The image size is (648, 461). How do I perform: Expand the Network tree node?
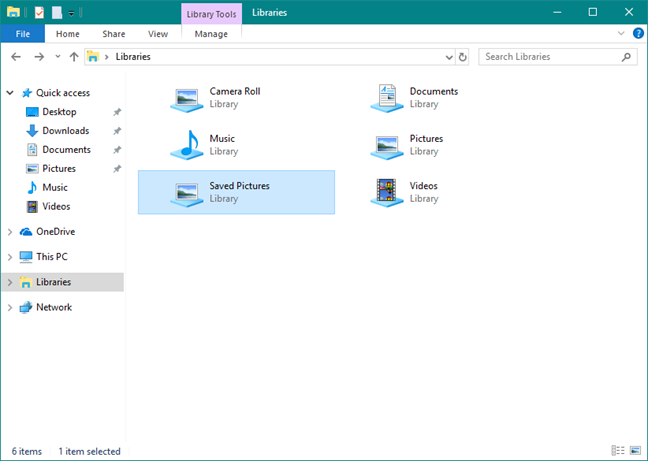pyautogui.click(x=10, y=308)
